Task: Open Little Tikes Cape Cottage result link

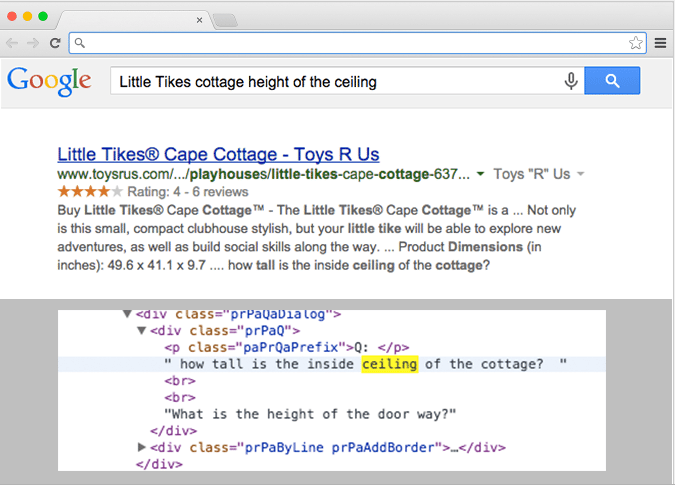Action: click(x=218, y=154)
